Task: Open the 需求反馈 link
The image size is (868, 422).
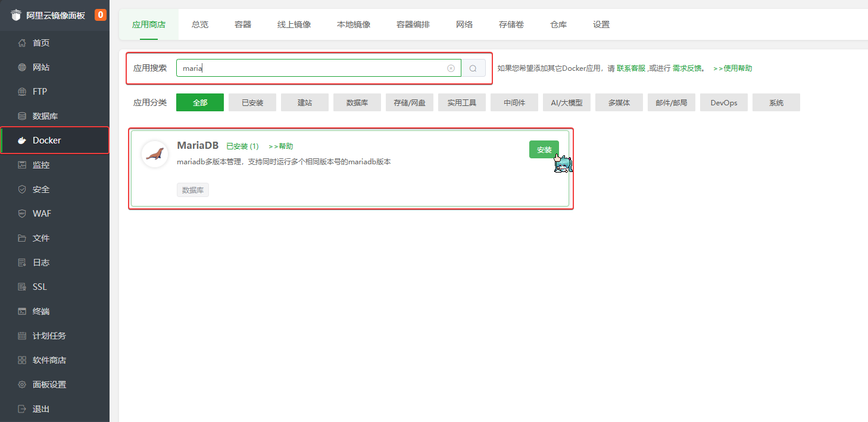Action: click(687, 68)
